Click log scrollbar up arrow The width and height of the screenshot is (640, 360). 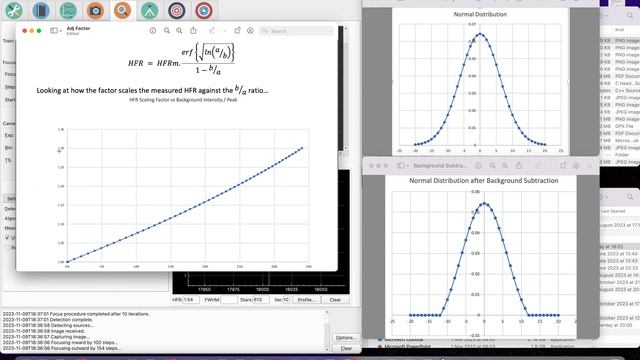pyautogui.click(x=327, y=312)
